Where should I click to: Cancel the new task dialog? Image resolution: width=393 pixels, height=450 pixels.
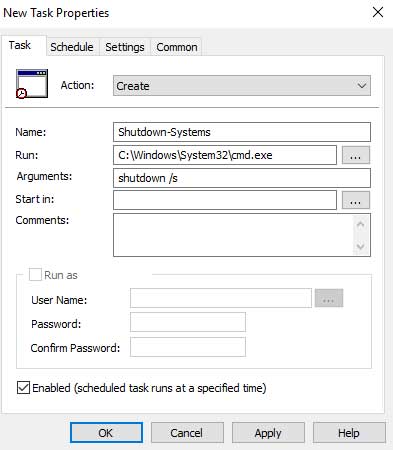pos(187,433)
